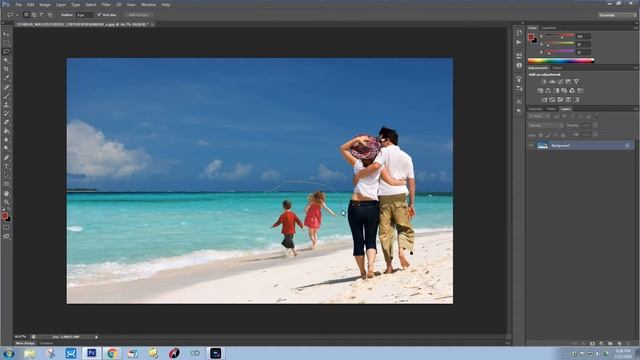This screenshot has height=360, width=640.
Task: Toggle the Anti-alias checkbox
Action: pyautogui.click(x=99, y=15)
